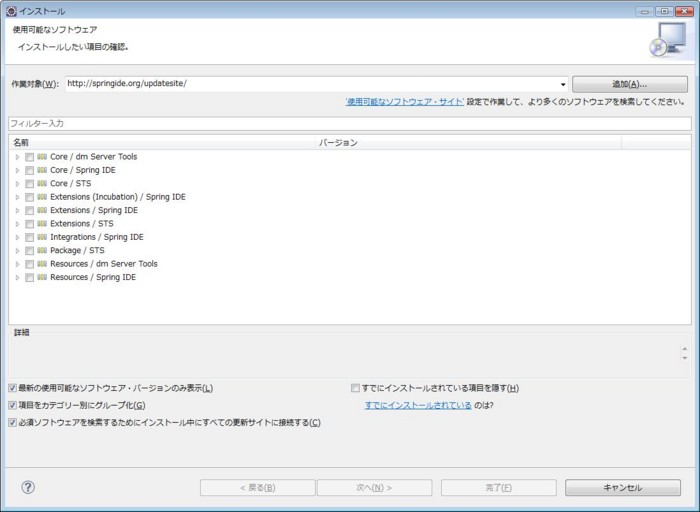Click the Core / STS category icon
This screenshot has height=512, width=700.
click(42, 183)
